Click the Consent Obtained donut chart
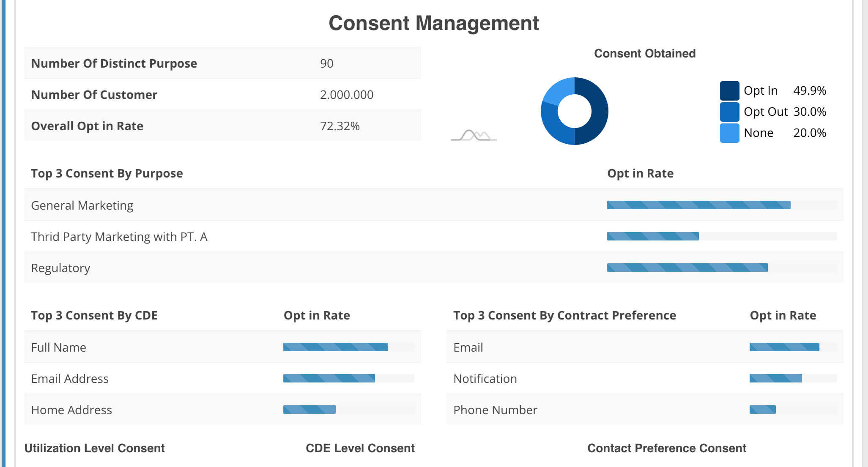 (x=575, y=111)
